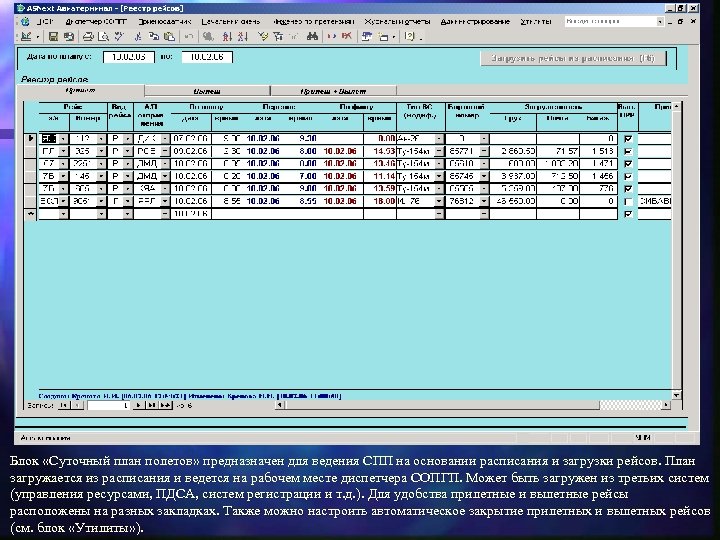
Task: Click the Sort Descending icon
Action: (x=243, y=36)
